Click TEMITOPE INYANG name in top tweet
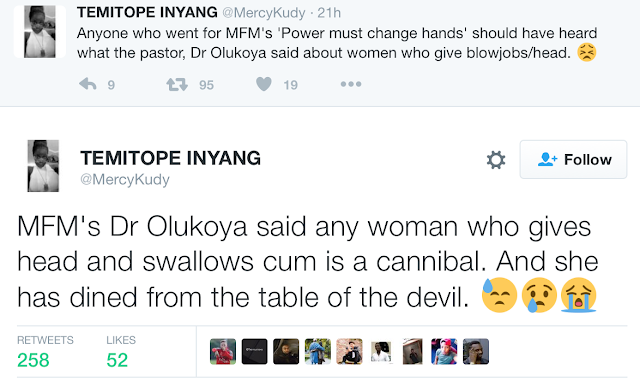The height and width of the screenshot is (381, 640). (x=147, y=12)
